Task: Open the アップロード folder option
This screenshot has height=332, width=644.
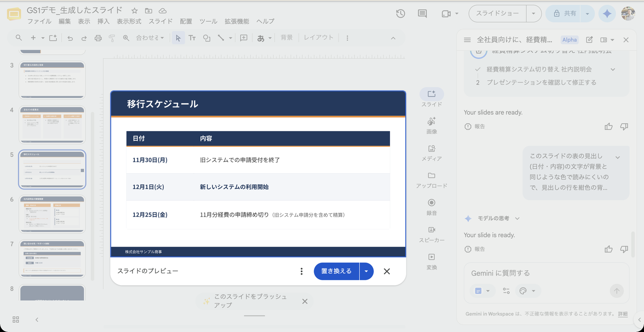Action: click(431, 179)
